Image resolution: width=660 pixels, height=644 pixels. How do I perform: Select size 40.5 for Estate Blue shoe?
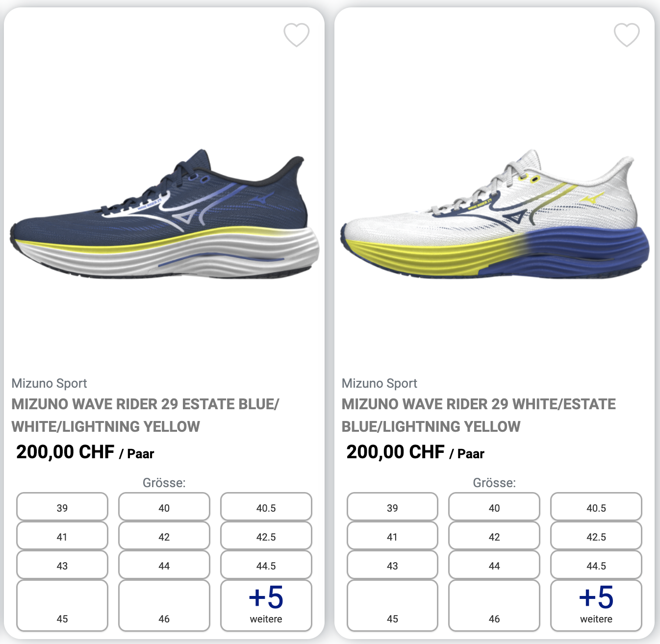tap(266, 507)
